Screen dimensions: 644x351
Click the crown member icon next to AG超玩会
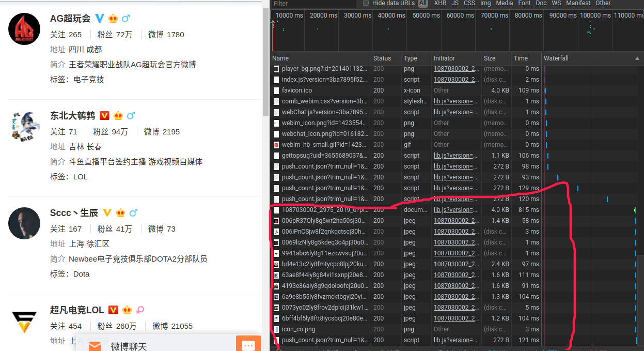[x=113, y=19]
